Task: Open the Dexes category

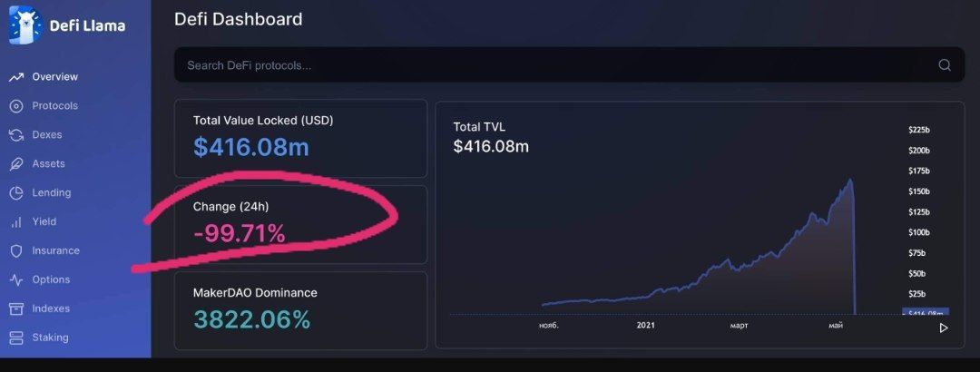Action: [47, 134]
